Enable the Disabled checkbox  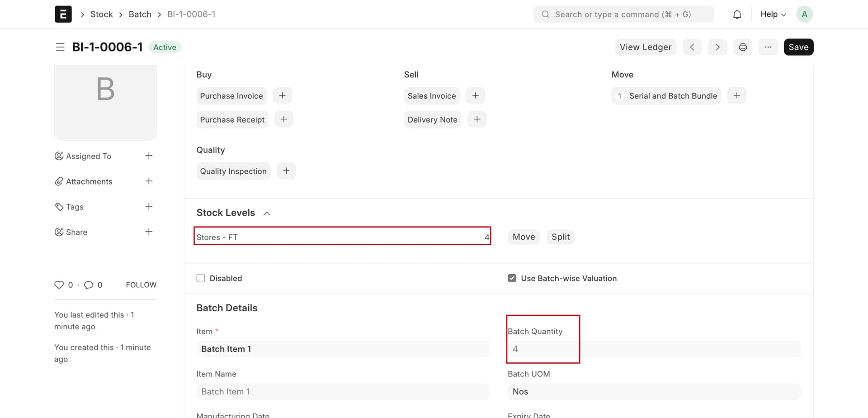pyautogui.click(x=200, y=278)
